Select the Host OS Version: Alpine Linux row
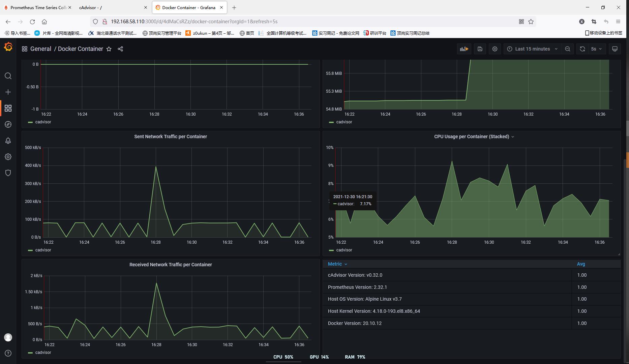This screenshot has height=364, width=629. point(472,299)
